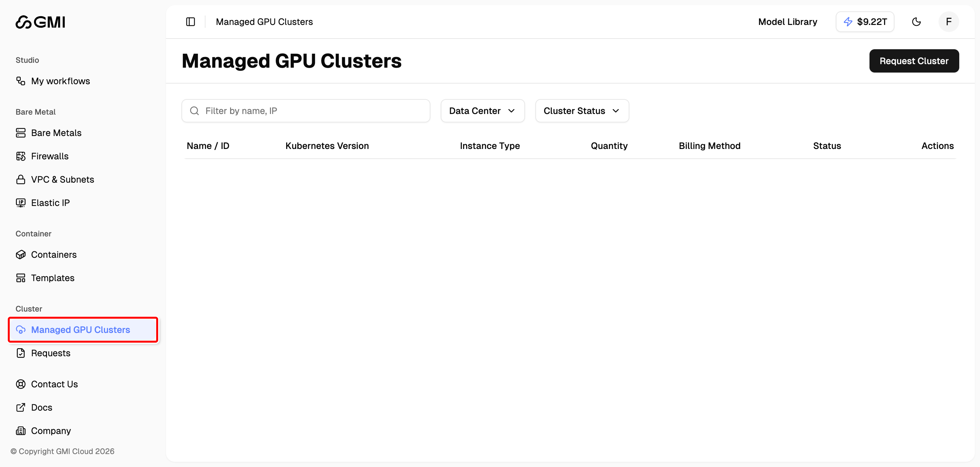Select the My workflows icon in sidebar
The image size is (980, 467).
point(21,81)
